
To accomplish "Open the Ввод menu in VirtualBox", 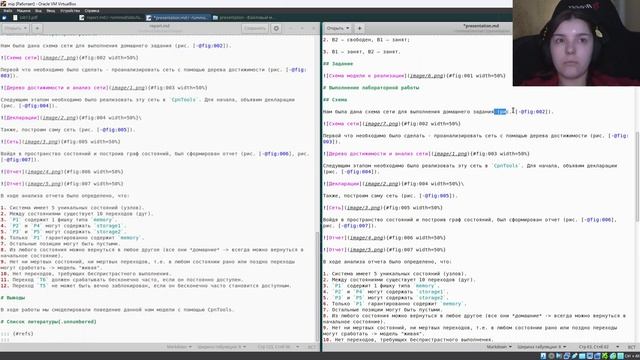I will point(51,11).
